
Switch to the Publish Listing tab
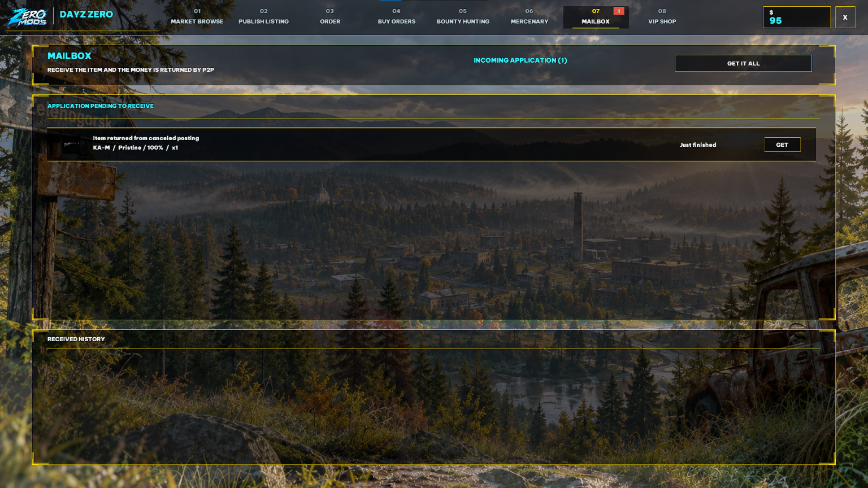tap(263, 17)
